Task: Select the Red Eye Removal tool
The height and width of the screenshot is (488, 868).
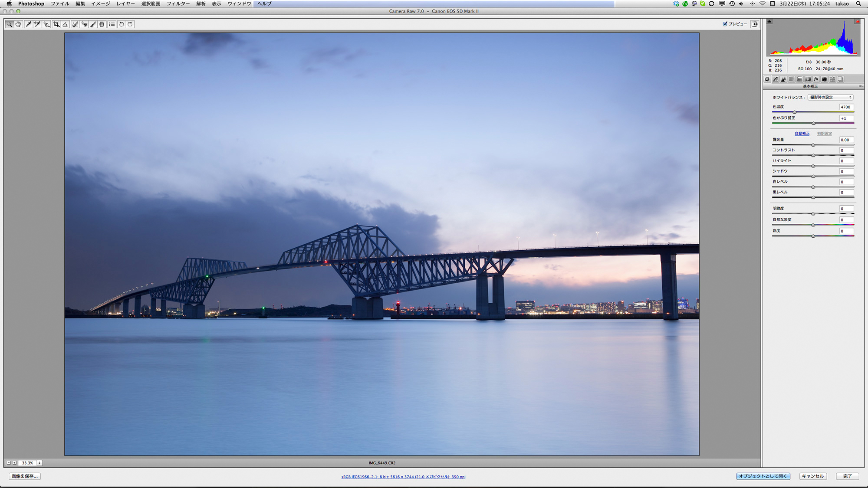Action: (x=84, y=24)
